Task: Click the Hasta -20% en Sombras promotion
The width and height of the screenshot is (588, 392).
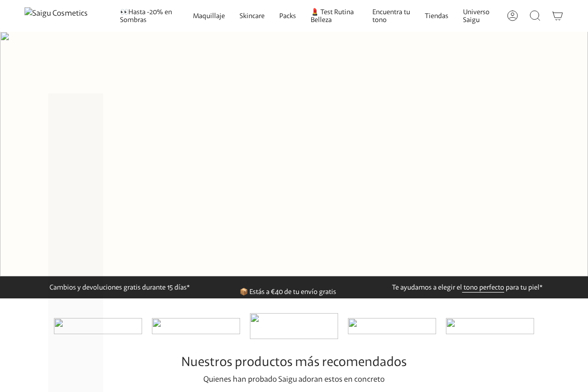Action: 147,16
